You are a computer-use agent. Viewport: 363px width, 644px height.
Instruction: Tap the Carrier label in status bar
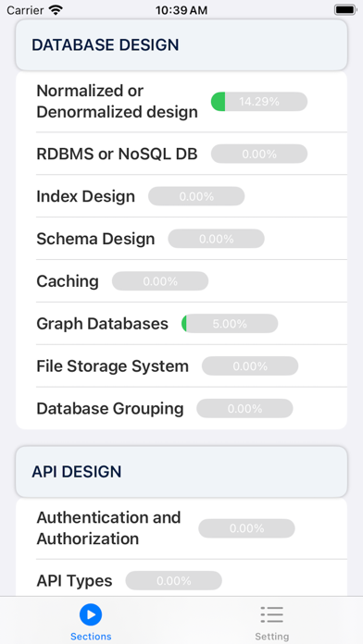coord(25,10)
